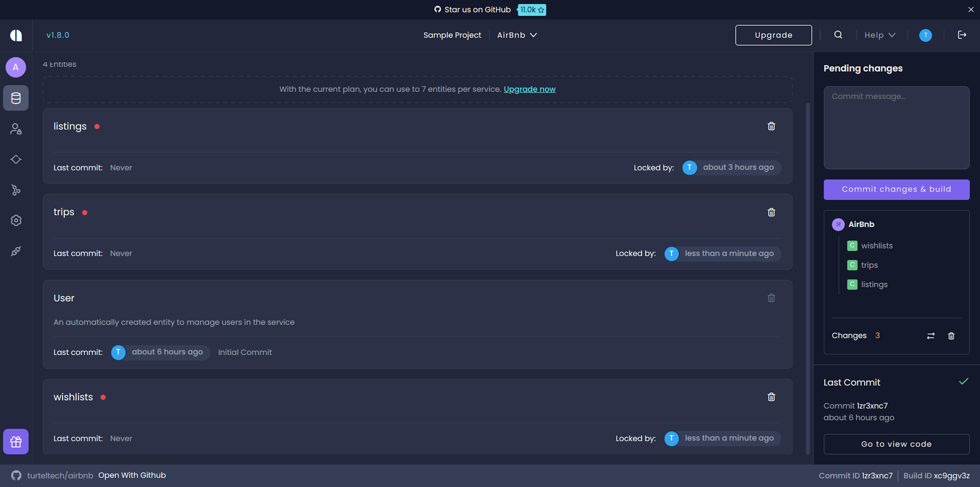The width and height of the screenshot is (980, 487).
Task: Click the GitHub icon in the bottom status bar
Action: click(16, 475)
